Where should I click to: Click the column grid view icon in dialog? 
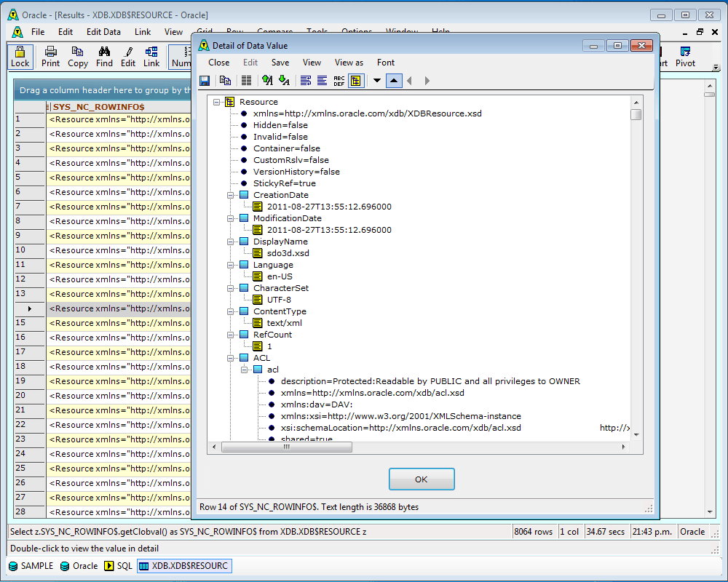click(x=247, y=81)
